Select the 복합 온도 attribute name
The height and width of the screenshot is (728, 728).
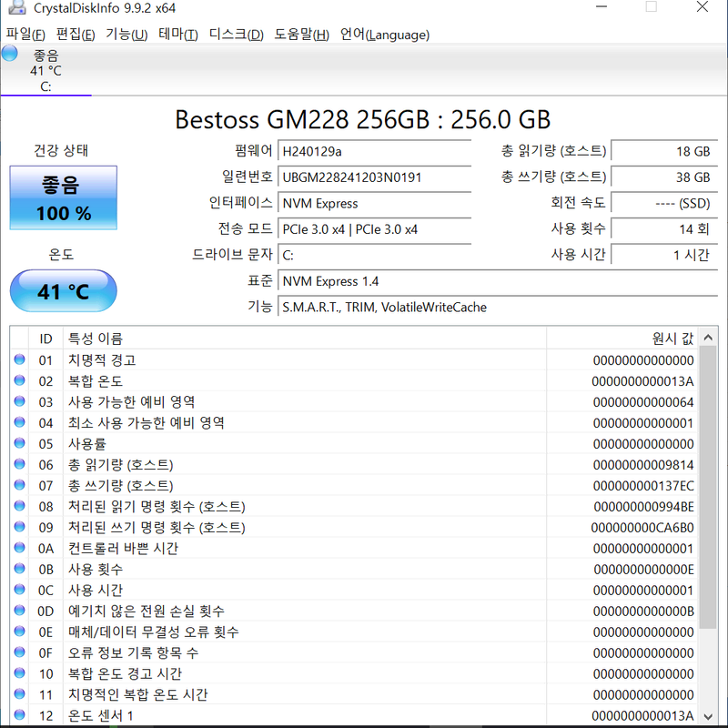tap(96, 381)
